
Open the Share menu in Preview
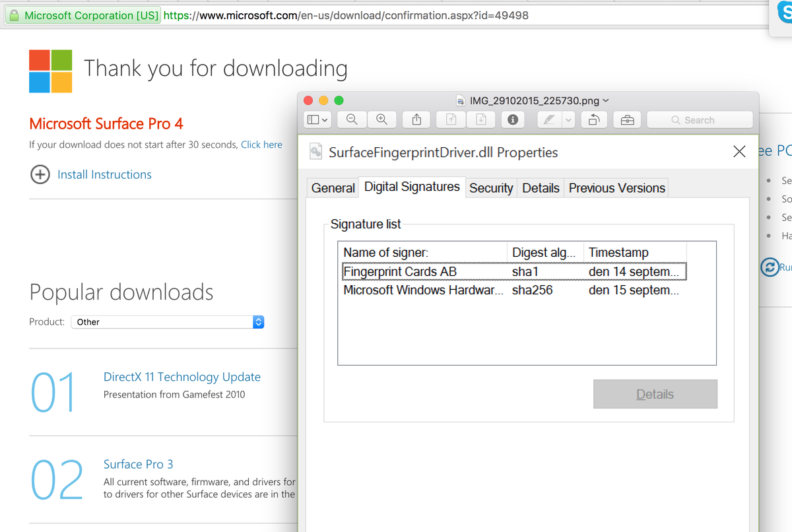pos(416,119)
